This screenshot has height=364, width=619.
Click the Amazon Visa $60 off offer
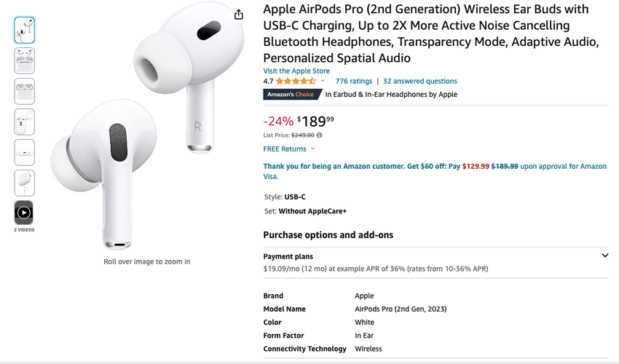coord(435,171)
